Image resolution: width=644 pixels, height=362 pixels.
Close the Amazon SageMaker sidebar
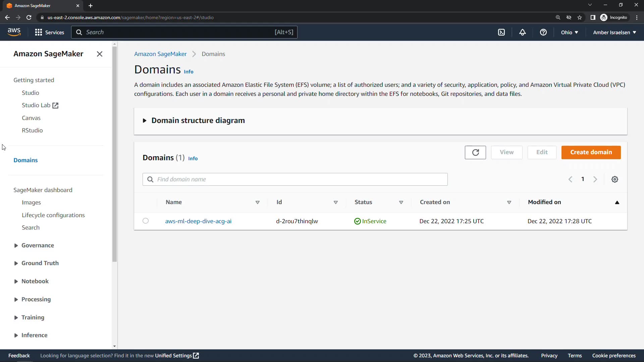click(99, 54)
